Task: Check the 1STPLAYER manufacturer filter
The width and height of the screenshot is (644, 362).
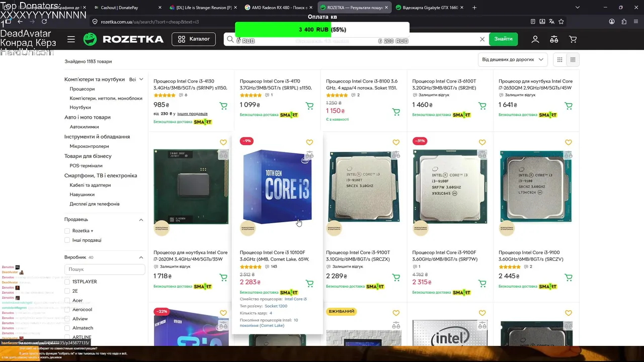Action: click(67, 282)
